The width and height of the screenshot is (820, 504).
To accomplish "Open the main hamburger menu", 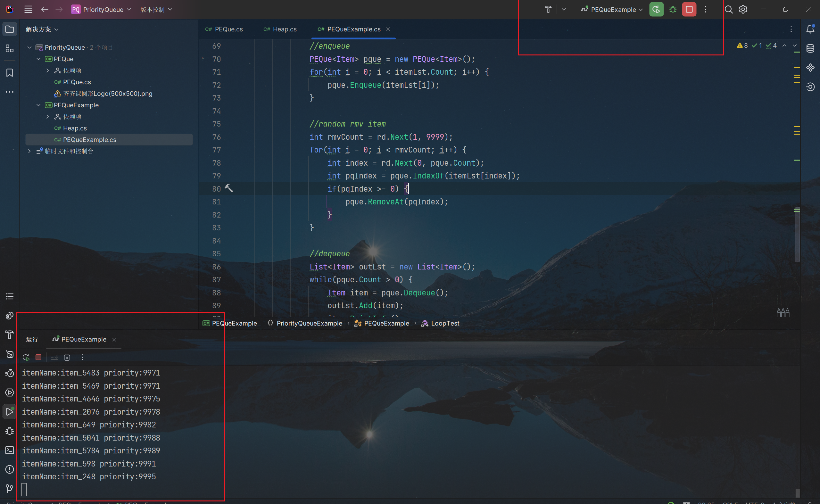I will pyautogui.click(x=28, y=9).
